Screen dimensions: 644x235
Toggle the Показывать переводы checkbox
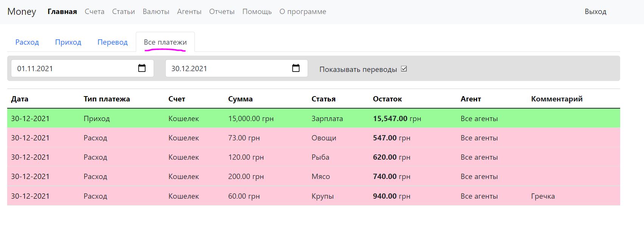click(x=404, y=69)
